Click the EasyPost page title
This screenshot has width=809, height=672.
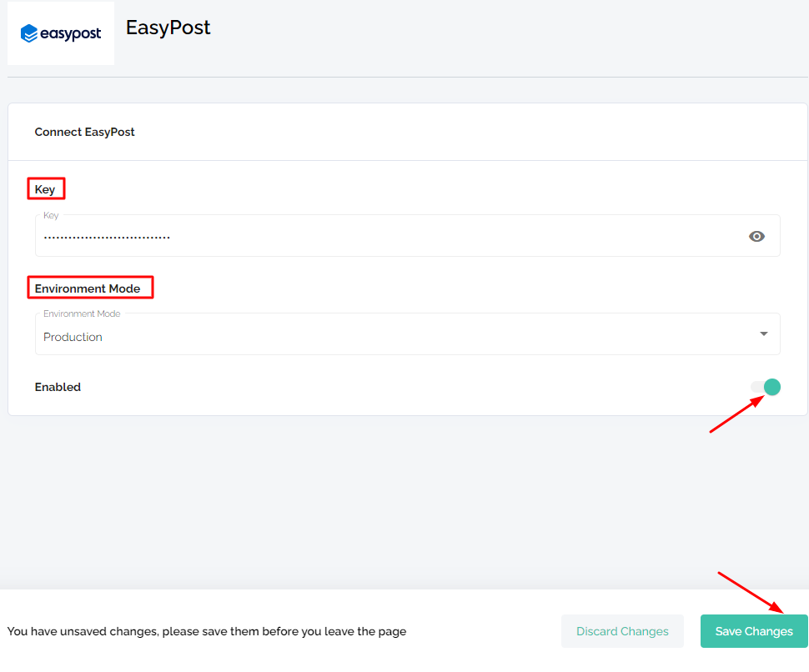point(168,28)
